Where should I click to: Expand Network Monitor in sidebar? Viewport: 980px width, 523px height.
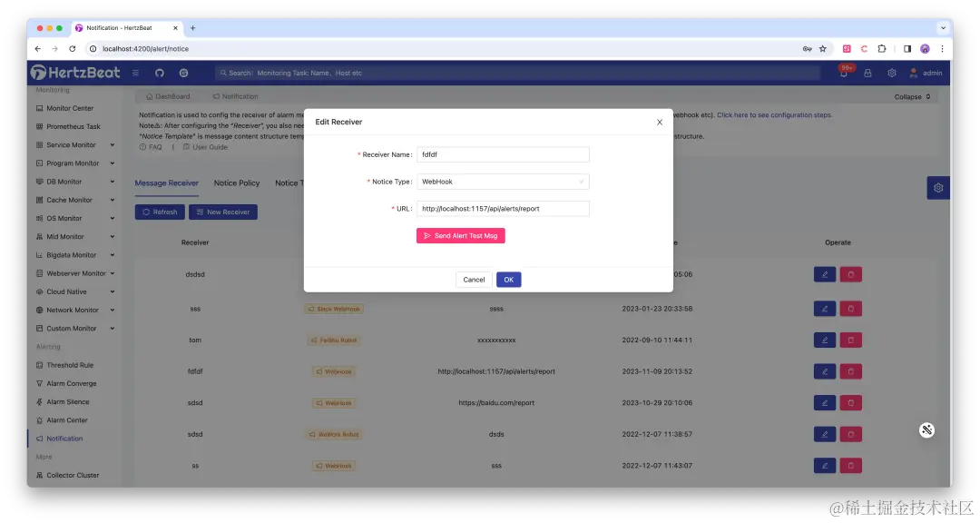click(x=75, y=310)
